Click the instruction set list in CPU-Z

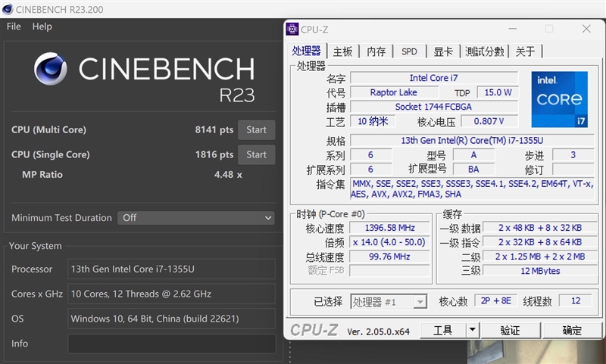point(472,188)
